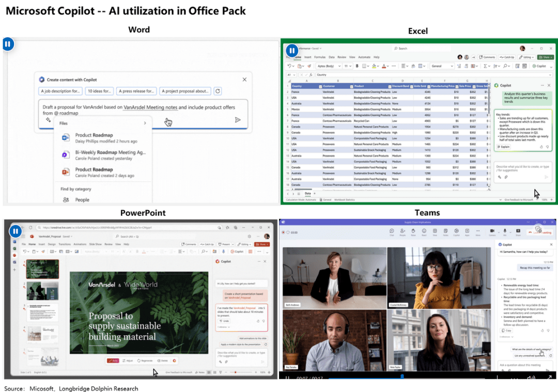
Task: Click 'Add animations to this slide' suggestion
Action: point(253,338)
